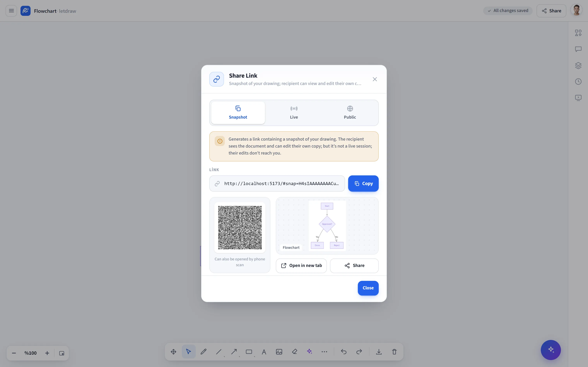Click the download export icon
This screenshot has width=588, height=367.
coord(379,352)
